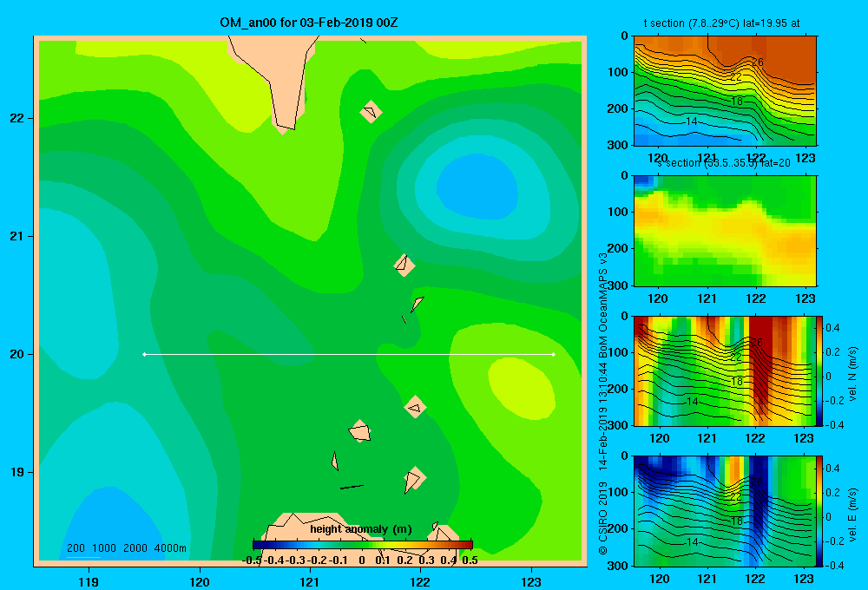Click longitude label 122 on main map axis
Screen dimensions: 868x590
(x=420, y=581)
